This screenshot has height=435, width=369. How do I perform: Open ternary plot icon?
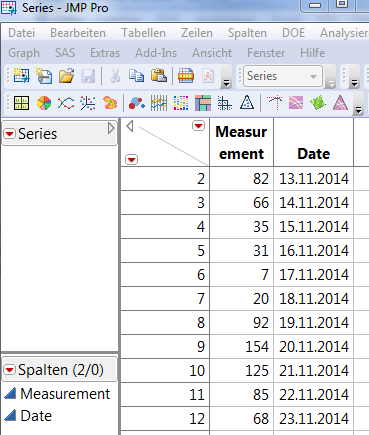click(x=247, y=103)
